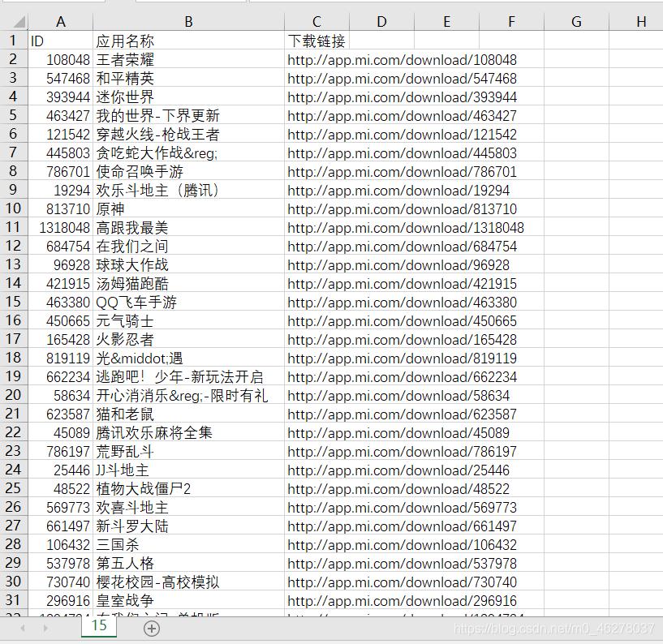Add a new sheet with plus button
This screenshot has height=644, width=663.
coord(152,629)
